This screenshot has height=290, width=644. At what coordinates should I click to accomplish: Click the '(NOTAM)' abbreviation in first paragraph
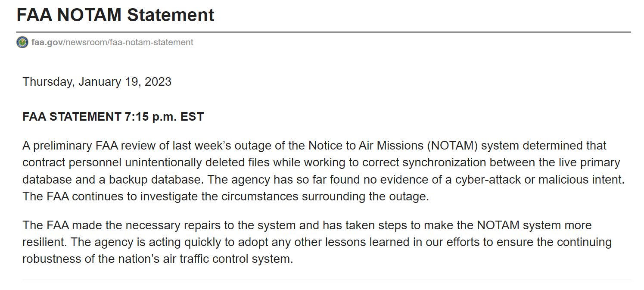pos(453,146)
